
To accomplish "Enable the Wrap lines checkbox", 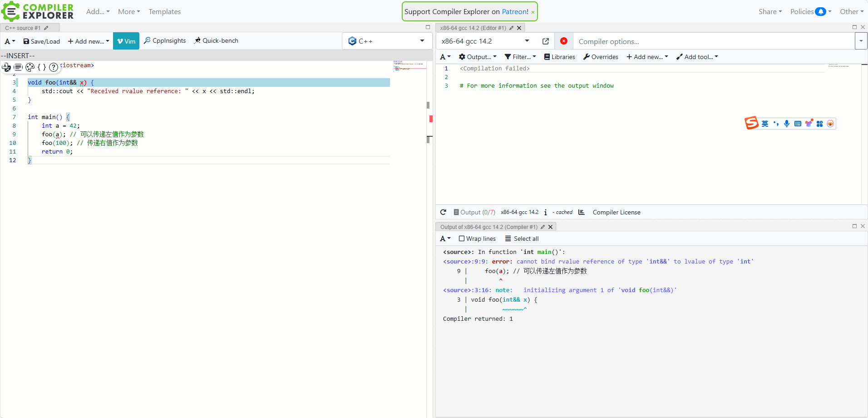I will click(462, 239).
